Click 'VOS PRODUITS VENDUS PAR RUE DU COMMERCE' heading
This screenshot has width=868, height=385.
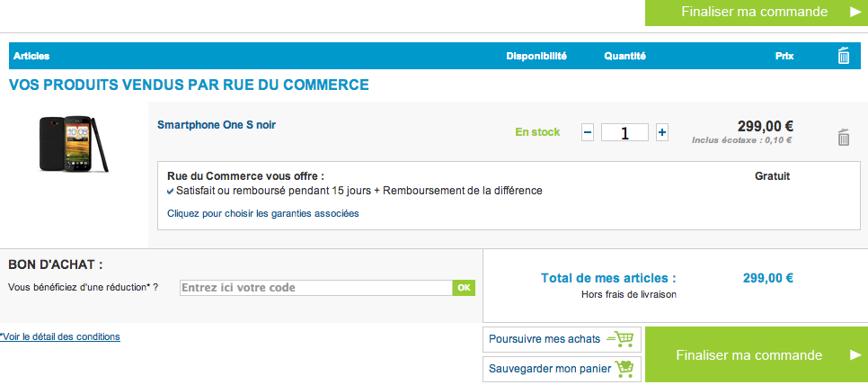click(189, 85)
